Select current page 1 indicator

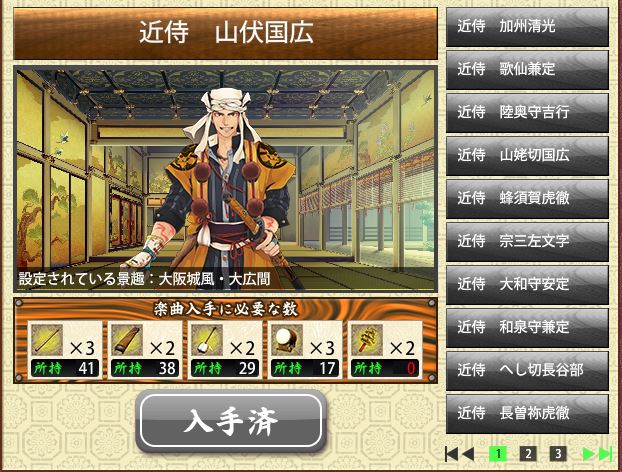coord(498,454)
